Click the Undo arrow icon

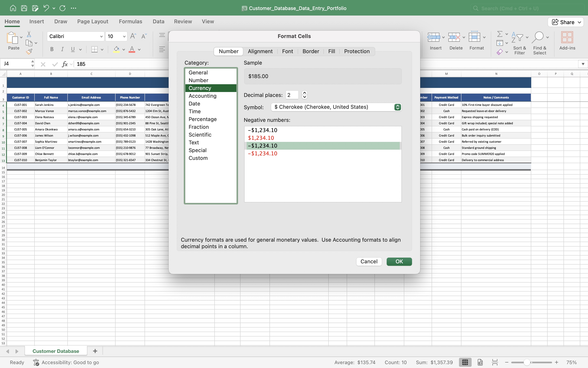tap(46, 8)
